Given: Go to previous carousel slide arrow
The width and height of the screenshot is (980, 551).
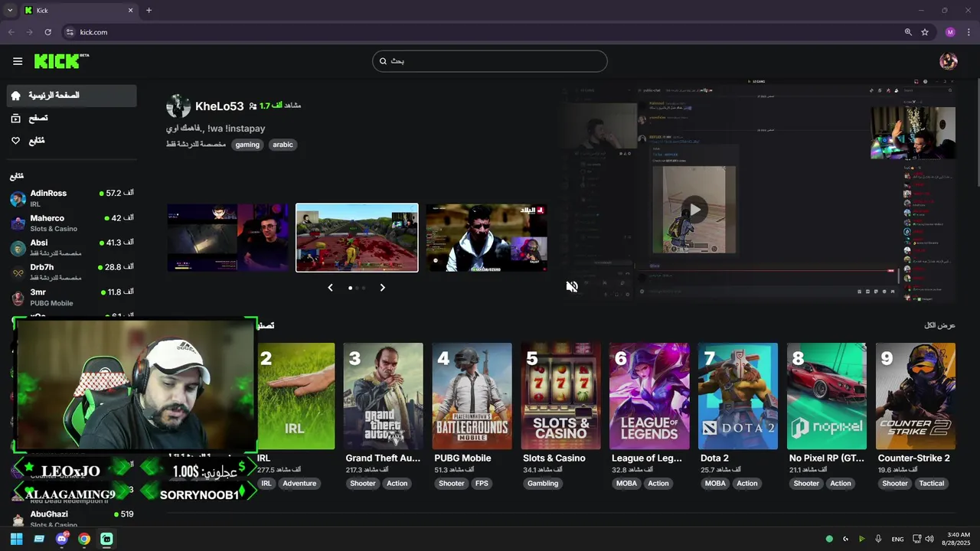Looking at the screenshot, I should (x=330, y=288).
